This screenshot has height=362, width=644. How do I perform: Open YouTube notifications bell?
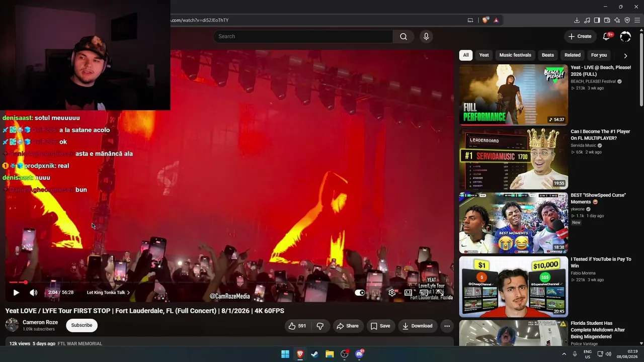point(606,36)
